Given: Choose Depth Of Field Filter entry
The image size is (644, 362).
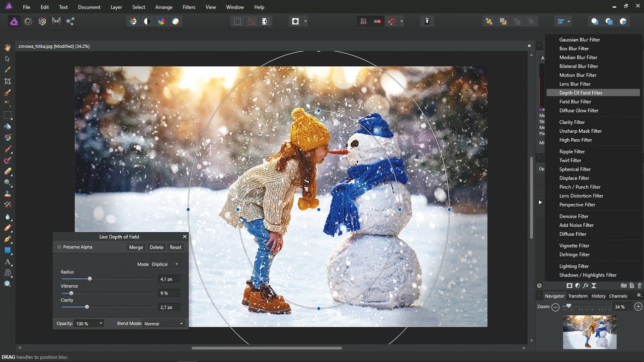Looking at the screenshot, I should [593, 93].
